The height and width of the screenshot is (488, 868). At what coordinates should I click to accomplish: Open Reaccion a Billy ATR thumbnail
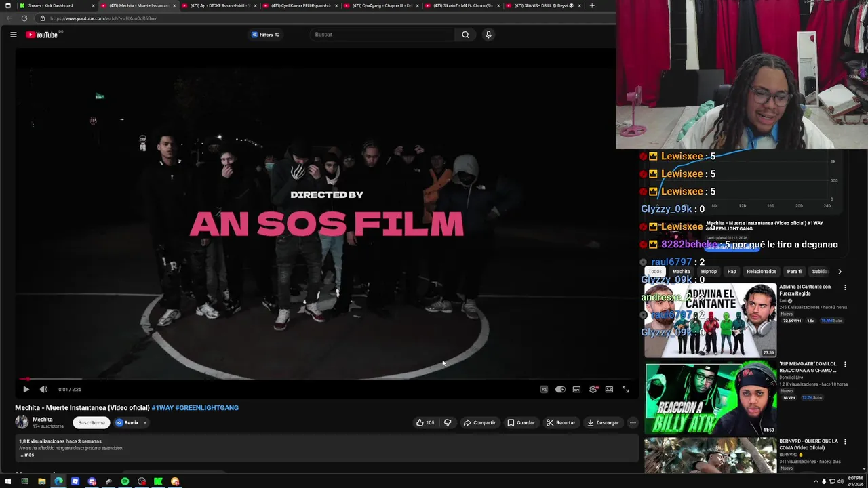coord(710,399)
